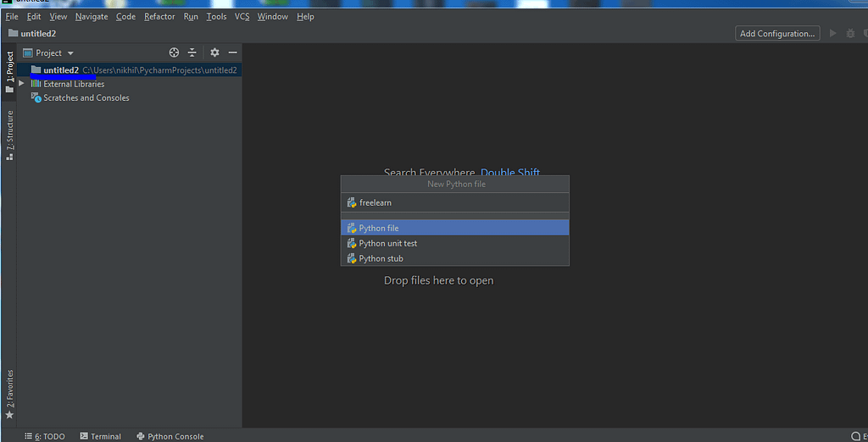868x442 pixels.
Task: Click the Add Configuration button
Action: pos(777,33)
